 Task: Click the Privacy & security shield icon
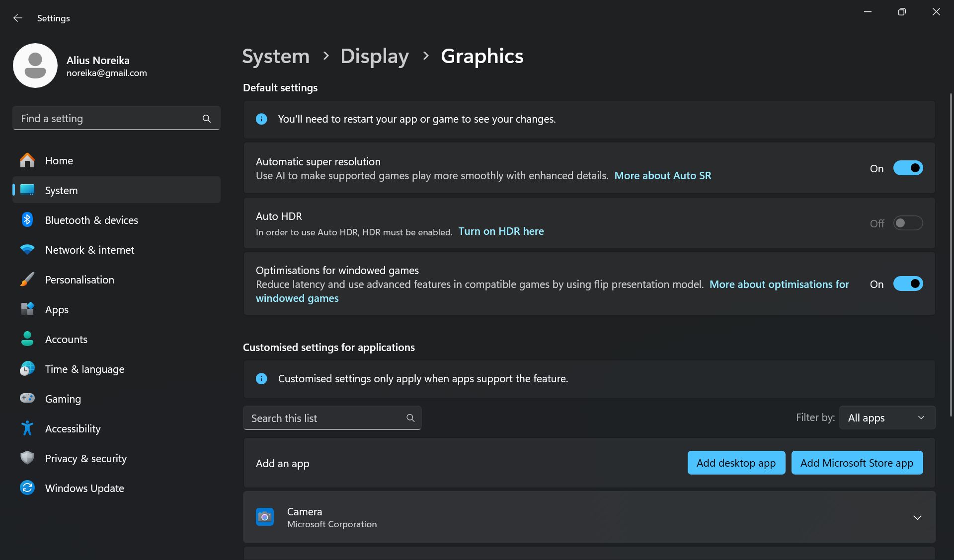27,458
